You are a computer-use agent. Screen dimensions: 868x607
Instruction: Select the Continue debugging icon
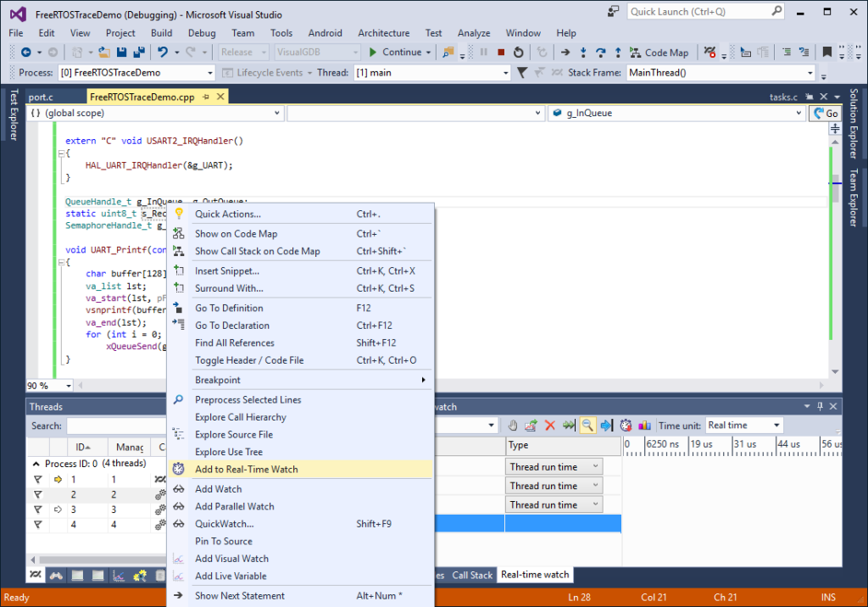(373, 53)
